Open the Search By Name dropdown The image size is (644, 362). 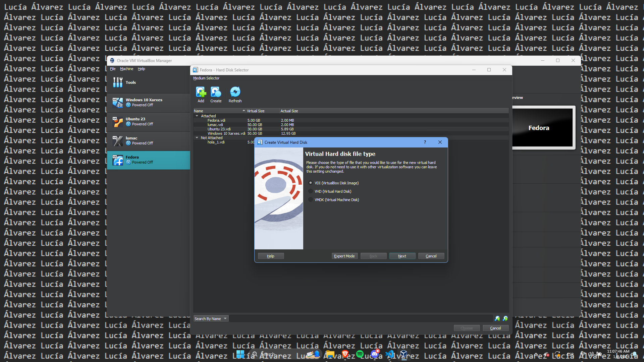[211, 319]
